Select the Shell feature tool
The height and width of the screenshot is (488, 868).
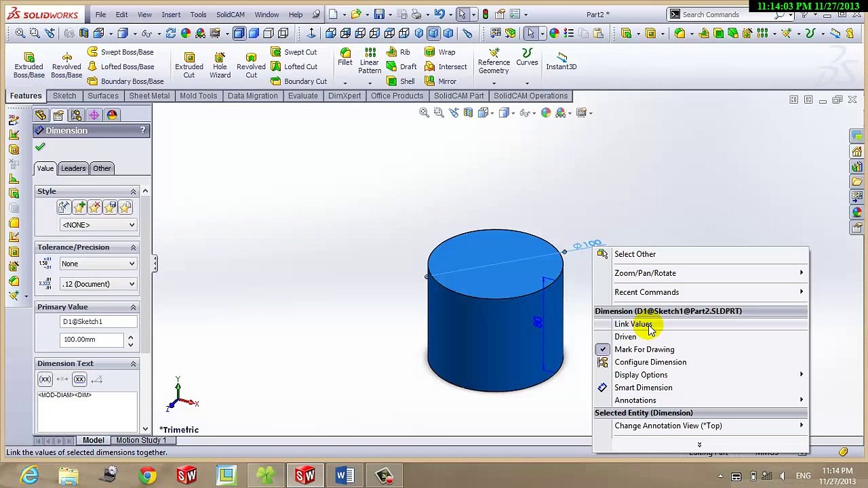tap(401, 81)
